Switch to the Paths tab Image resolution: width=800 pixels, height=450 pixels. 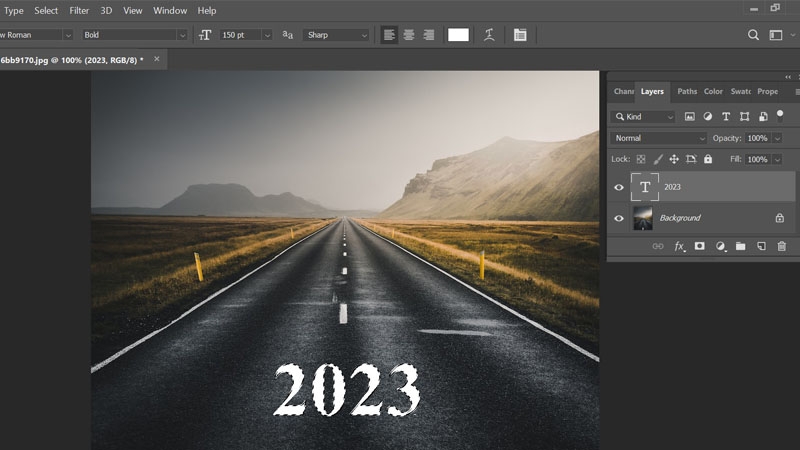[687, 91]
